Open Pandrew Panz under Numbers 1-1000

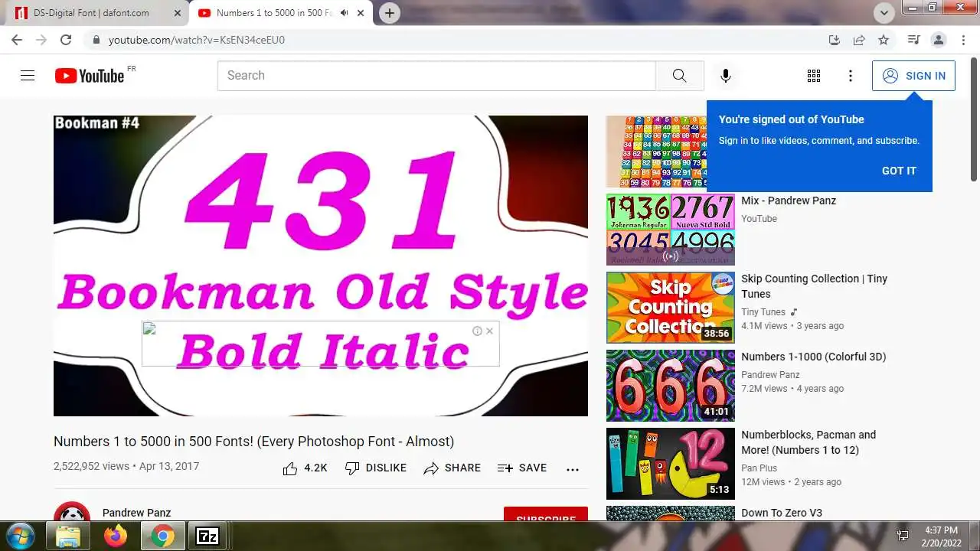click(770, 375)
